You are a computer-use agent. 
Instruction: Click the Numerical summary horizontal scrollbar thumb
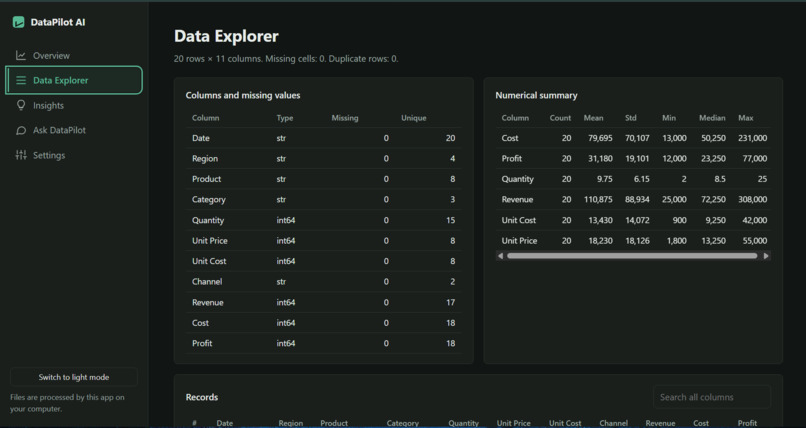(632, 256)
